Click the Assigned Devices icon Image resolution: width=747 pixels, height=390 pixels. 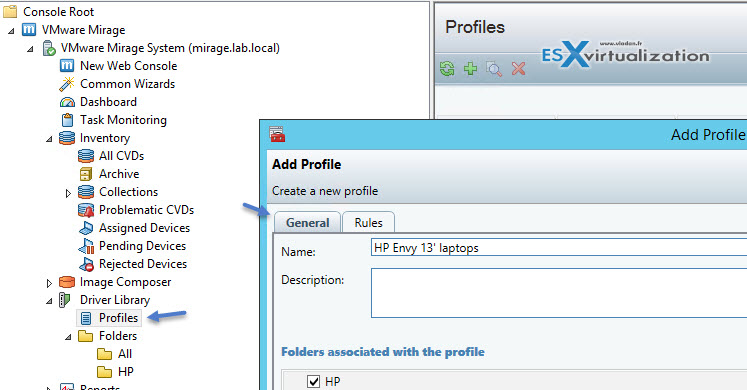pyautogui.click(x=86, y=228)
